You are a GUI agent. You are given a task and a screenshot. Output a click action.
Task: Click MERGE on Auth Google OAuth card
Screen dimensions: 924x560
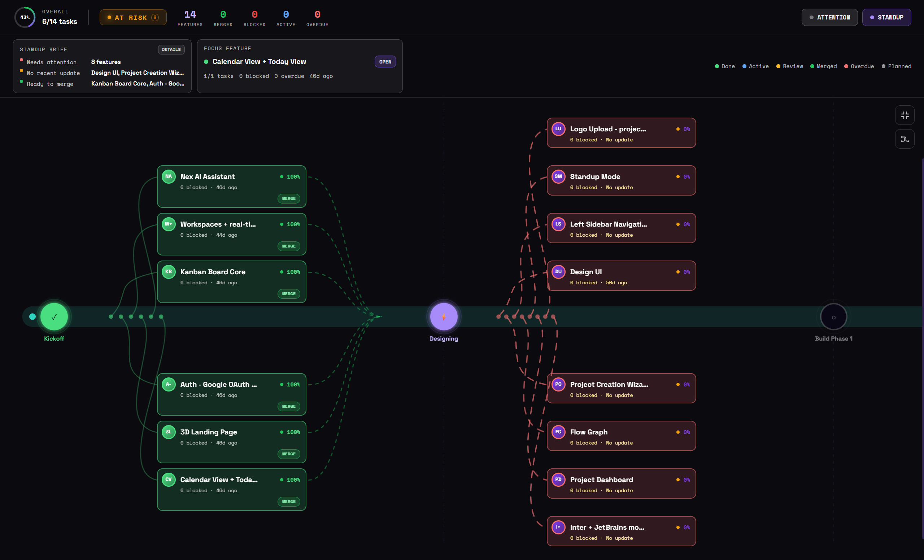(x=289, y=406)
